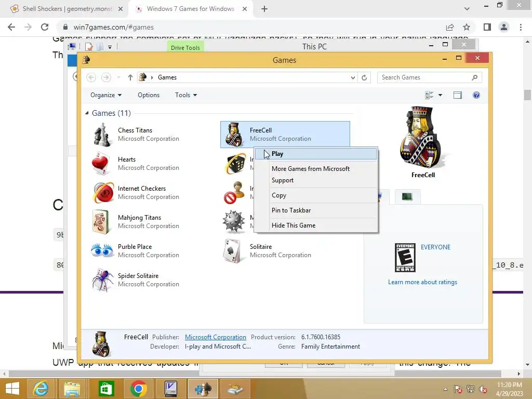Open the Organize dropdown menu
The image size is (532, 399).
tap(106, 95)
